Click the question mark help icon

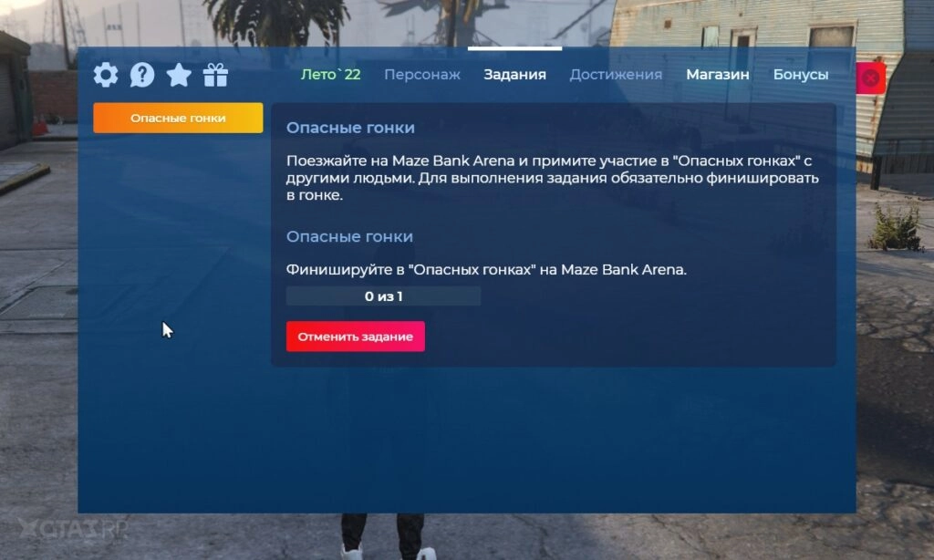pos(141,76)
